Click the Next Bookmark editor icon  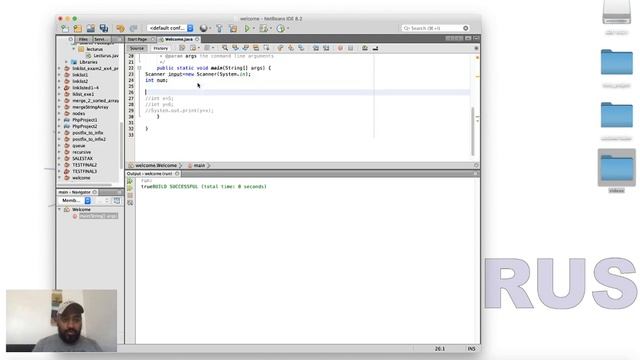click(291, 48)
